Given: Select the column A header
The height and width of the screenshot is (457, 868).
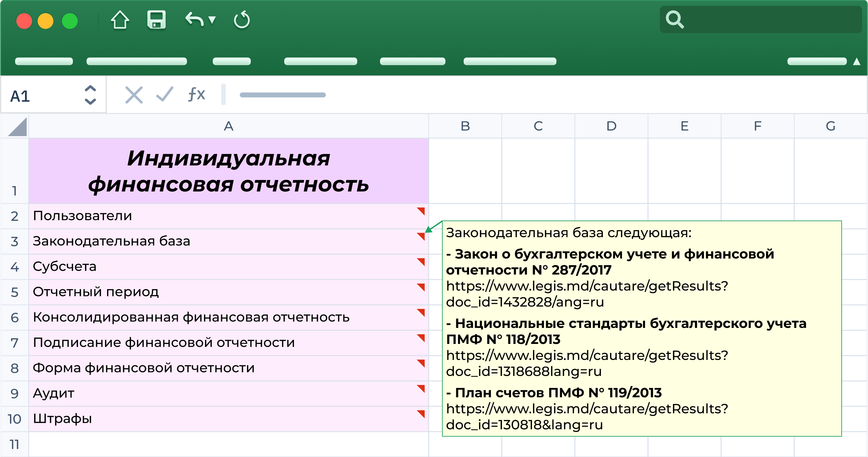Looking at the screenshot, I should [228, 126].
